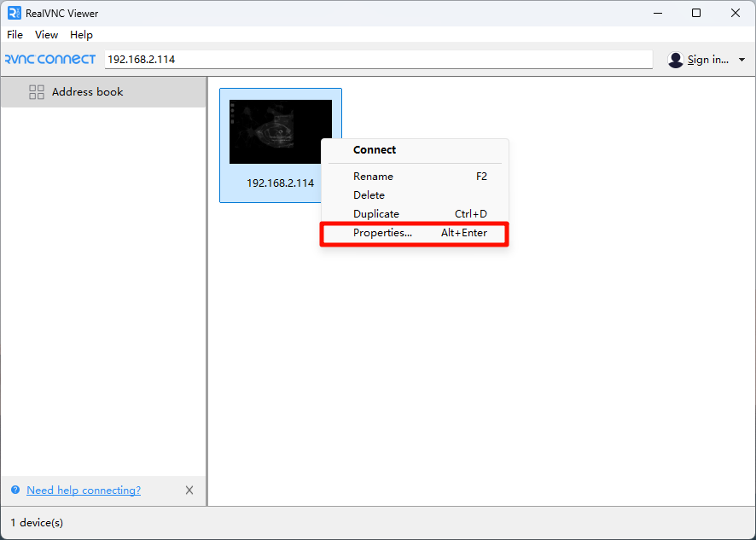The image size is (756, 540).
Task: Open the Need help connecting link
Action: (x=83, y=490)
